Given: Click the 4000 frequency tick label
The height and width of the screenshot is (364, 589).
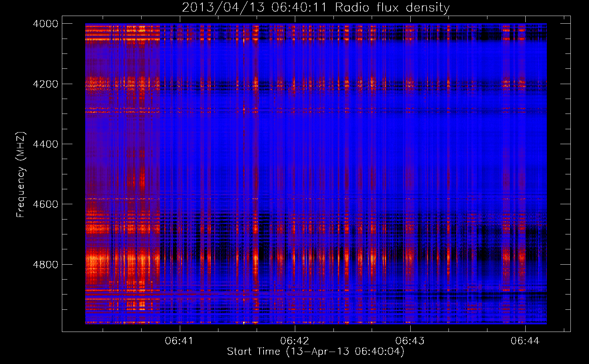Looking at the screenshot, I should 46,24.
